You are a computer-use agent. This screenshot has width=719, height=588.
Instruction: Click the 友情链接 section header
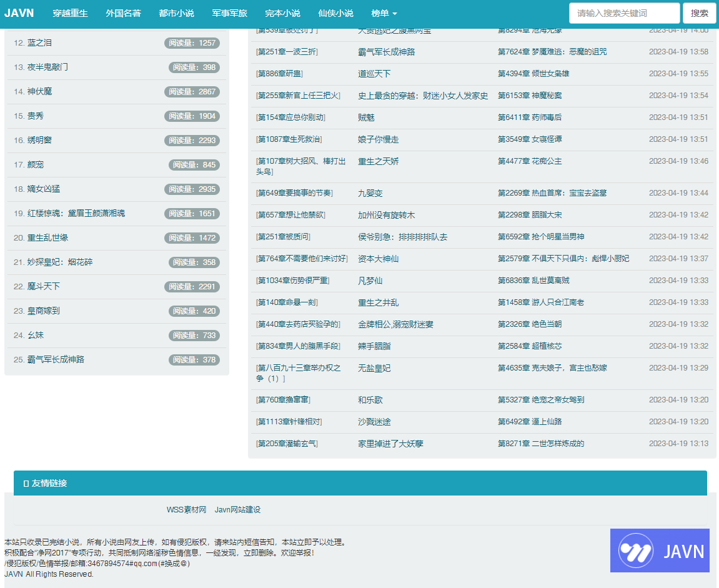[360, 483]
